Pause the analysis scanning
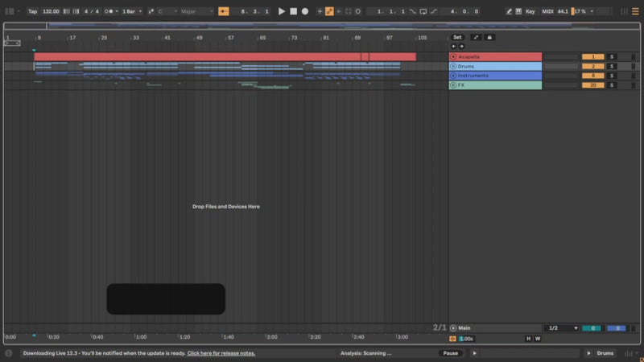Screen dimensions: 644x362 pos(451,353)
